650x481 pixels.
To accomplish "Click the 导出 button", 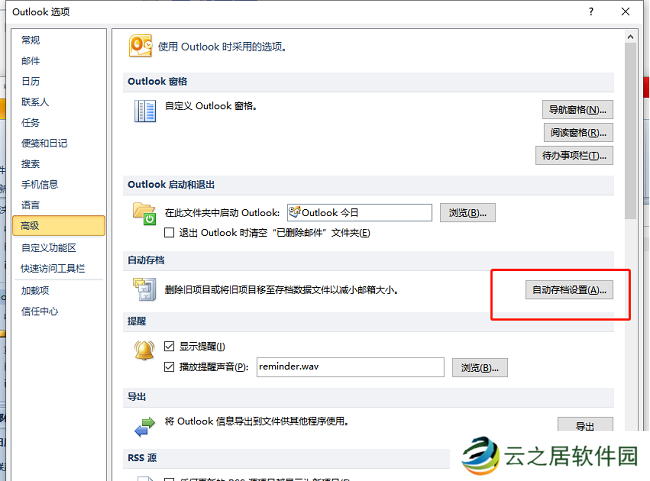I will coord(585,426).
